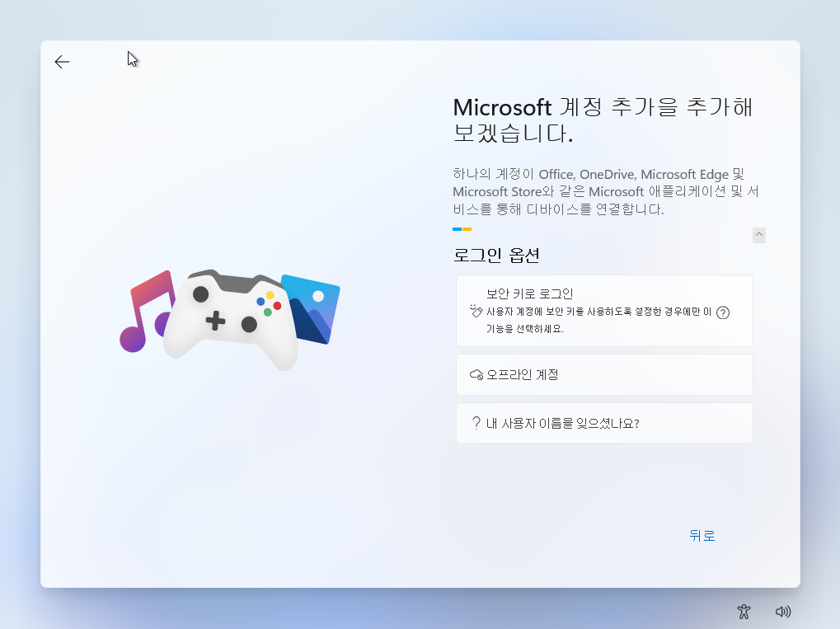Click the volume speaker icon

coord(782,612)
